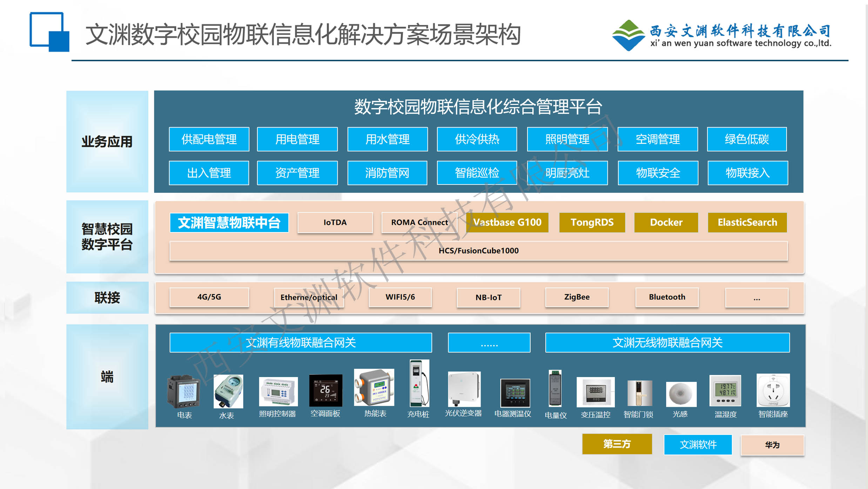Viewport: 868px width, 489px height.
Task: Click the 充电桩 charging pile image
Action: click(x=419, y=383)
